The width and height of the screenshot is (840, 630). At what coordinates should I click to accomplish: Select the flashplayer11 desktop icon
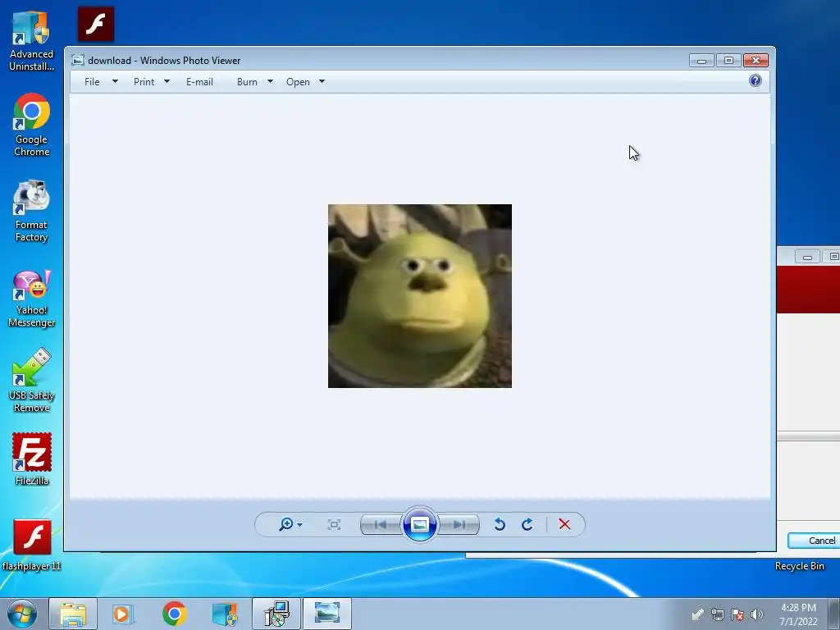[32, 546]
